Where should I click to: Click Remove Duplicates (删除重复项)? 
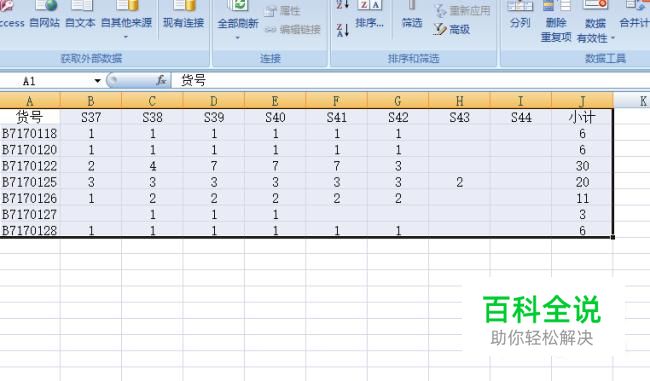(x=556, y=21)
